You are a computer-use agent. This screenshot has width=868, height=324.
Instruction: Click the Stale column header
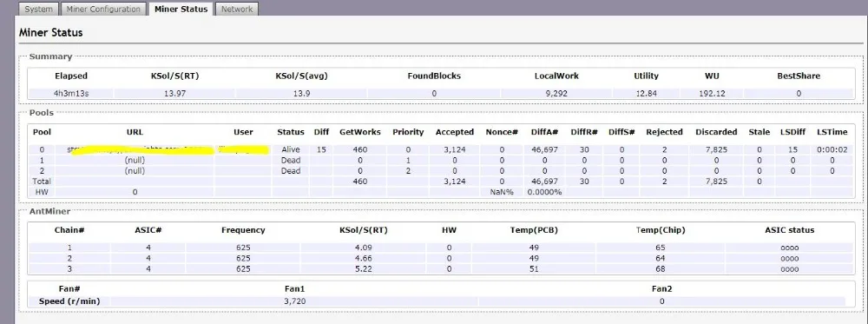[759, 132]
